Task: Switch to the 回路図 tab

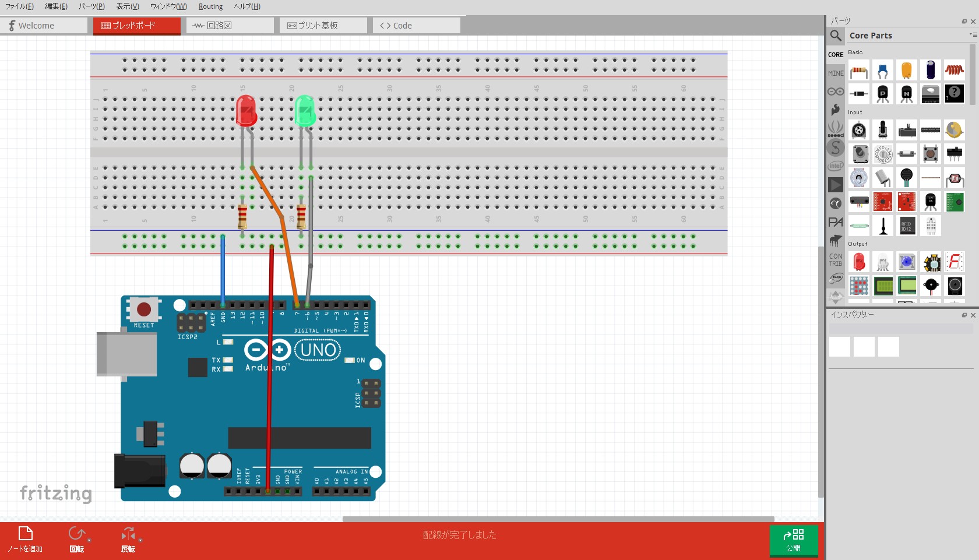Action: pyautogui.click(x=230, y=25)
